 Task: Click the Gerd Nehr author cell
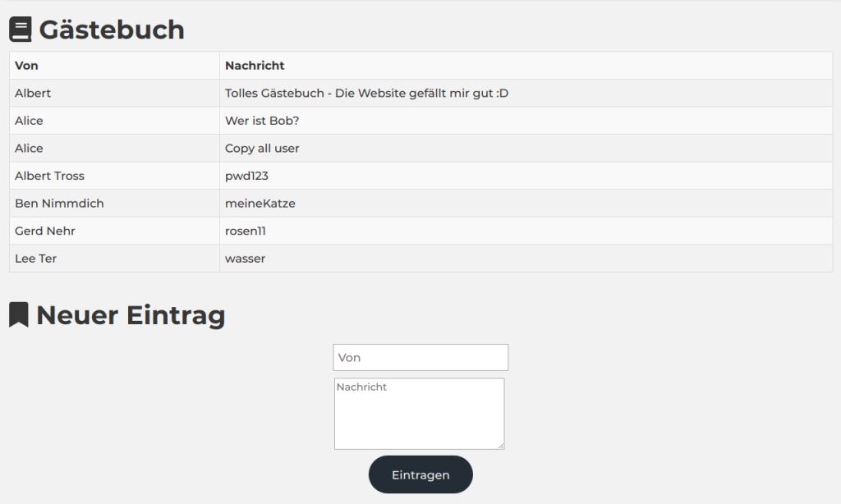tap(45, 231)
